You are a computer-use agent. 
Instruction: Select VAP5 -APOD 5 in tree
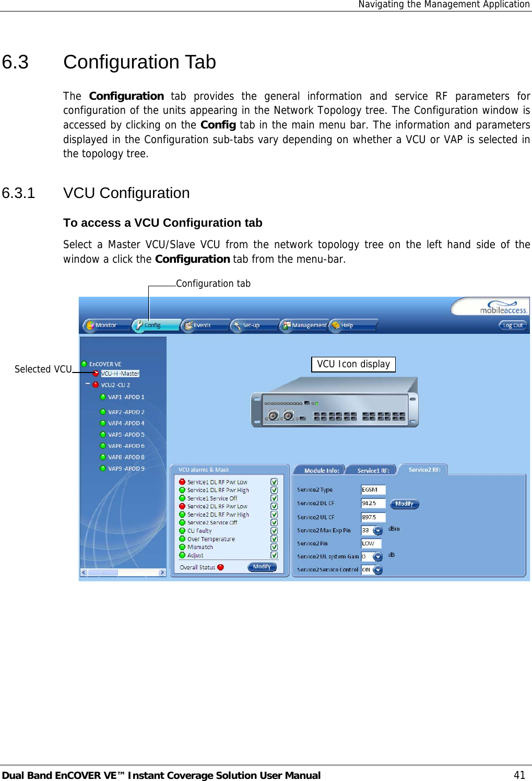[126, 435]
